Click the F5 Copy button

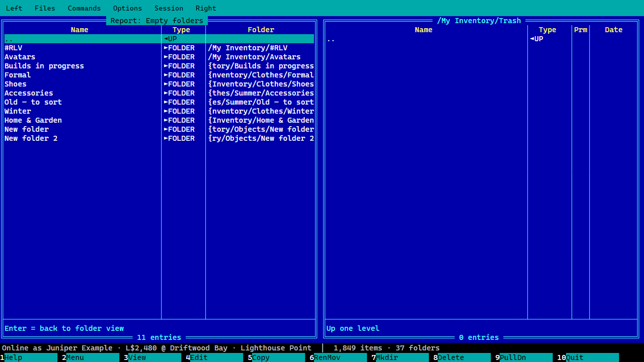[x=276, y=357]
